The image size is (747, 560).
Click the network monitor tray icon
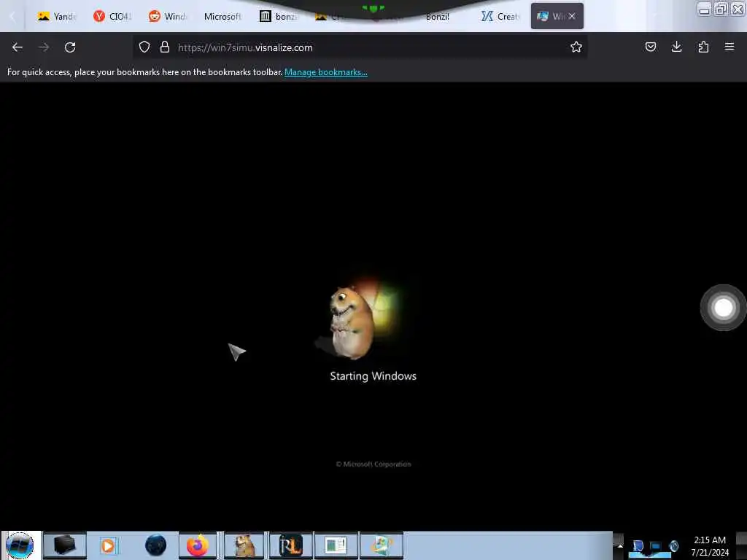(x=656, y=546)
